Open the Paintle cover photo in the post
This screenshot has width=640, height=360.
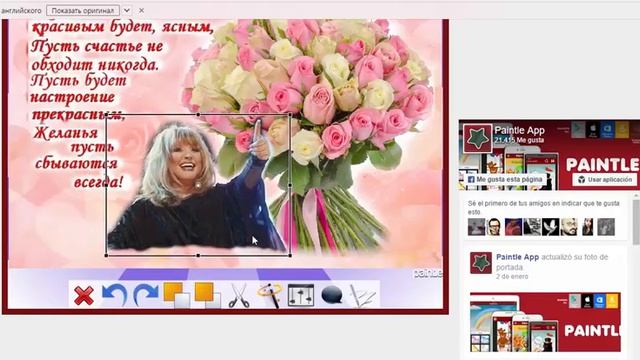point(545,322)
